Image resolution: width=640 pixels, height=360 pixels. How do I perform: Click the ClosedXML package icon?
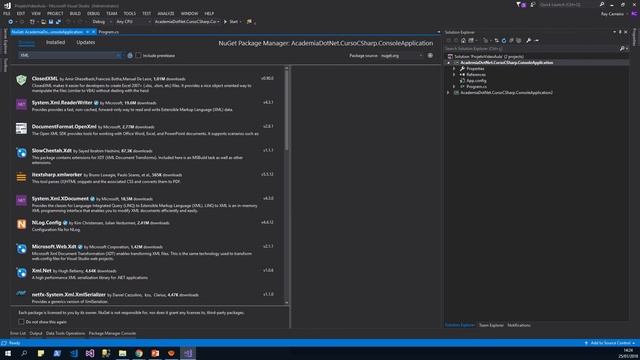[21, 80]
